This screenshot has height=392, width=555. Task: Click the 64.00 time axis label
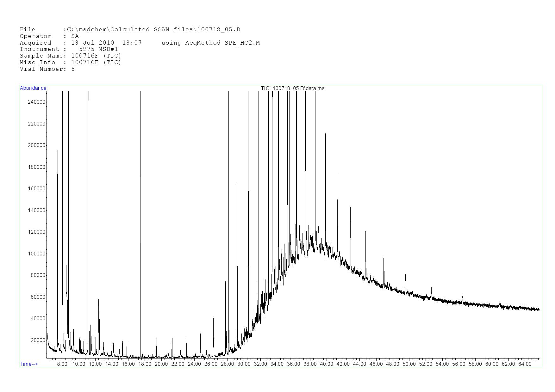525,364
